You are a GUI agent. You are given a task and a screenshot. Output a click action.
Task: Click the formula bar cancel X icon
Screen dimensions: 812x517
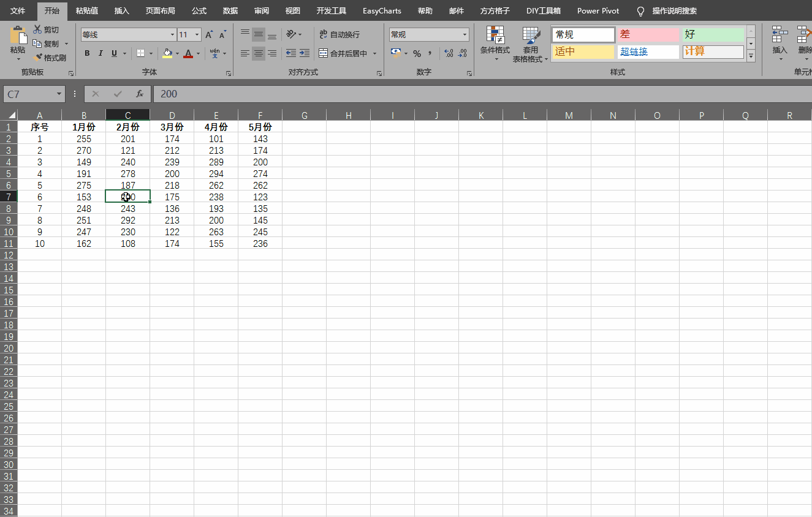(x=96, y=94)
